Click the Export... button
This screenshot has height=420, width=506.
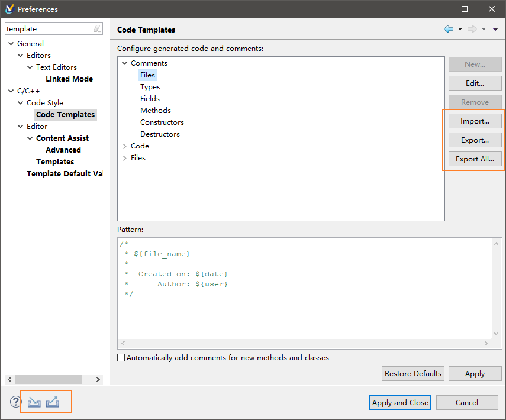pyautogui.click(x=475, y=140)
